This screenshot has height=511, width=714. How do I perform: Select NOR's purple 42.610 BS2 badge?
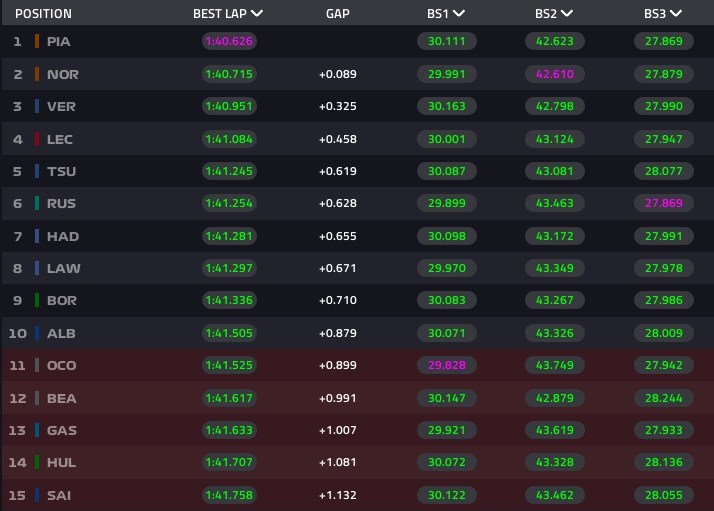tap(555, 74)
